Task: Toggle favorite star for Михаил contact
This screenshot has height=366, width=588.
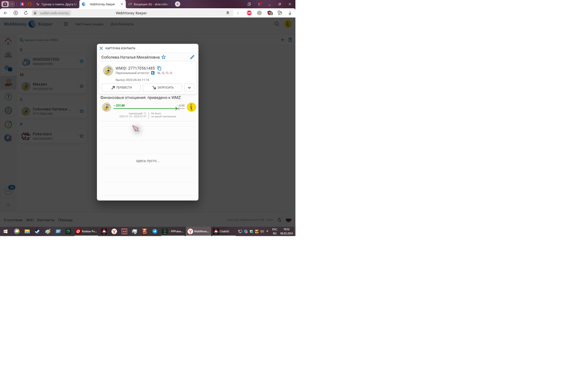Action: pyautogui.click(x=82, y=86)
